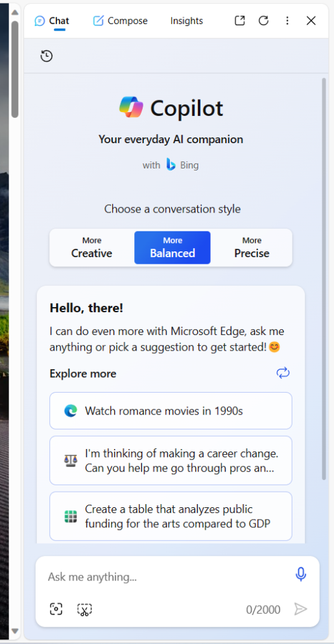Select More Precise conversation style
Image resolution: width=334 pixels, height=644 pixels.
(x=252, y=247)
